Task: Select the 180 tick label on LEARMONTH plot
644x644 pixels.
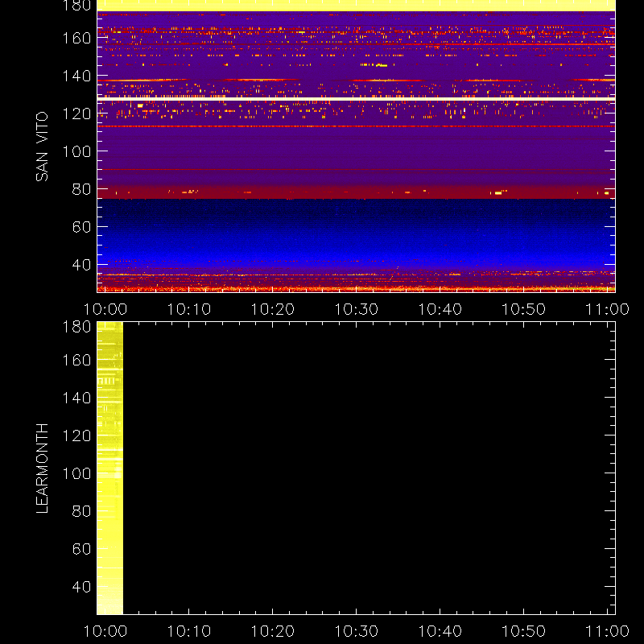Action: [x=76, y=327]
